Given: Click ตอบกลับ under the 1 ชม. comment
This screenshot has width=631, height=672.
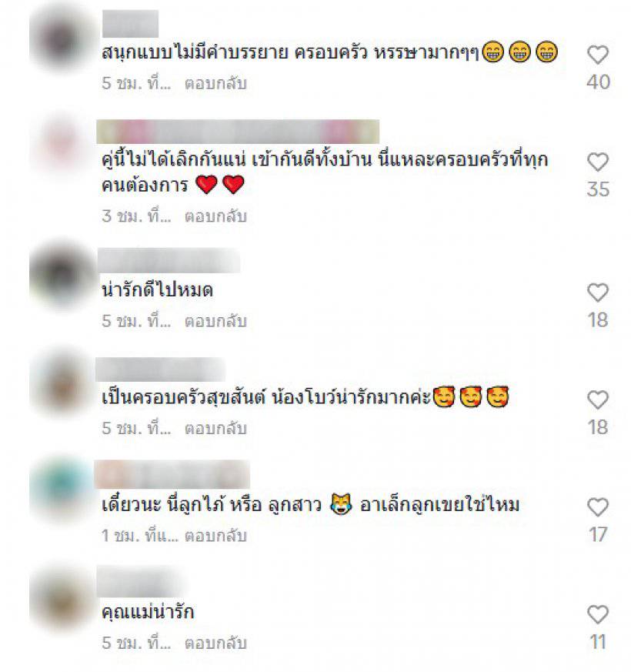Looking at the screenshot, I should click(x=215, y=535).
